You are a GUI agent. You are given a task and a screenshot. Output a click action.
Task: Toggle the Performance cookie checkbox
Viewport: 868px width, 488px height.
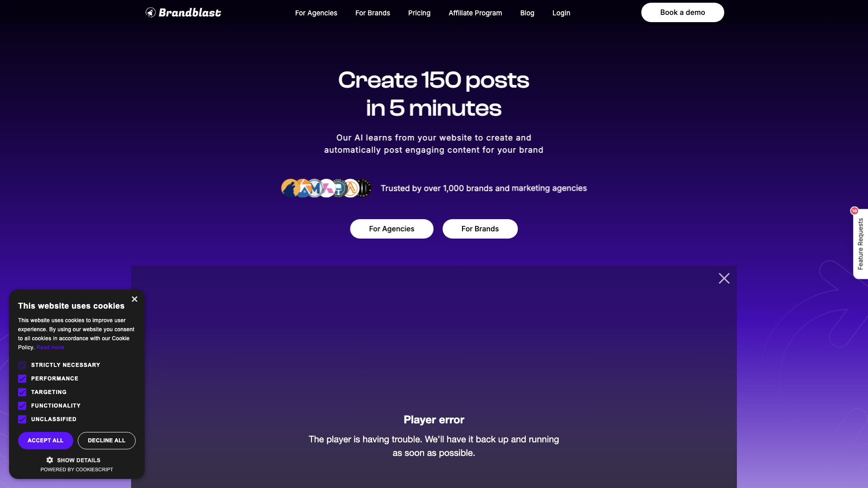(22, 378)
